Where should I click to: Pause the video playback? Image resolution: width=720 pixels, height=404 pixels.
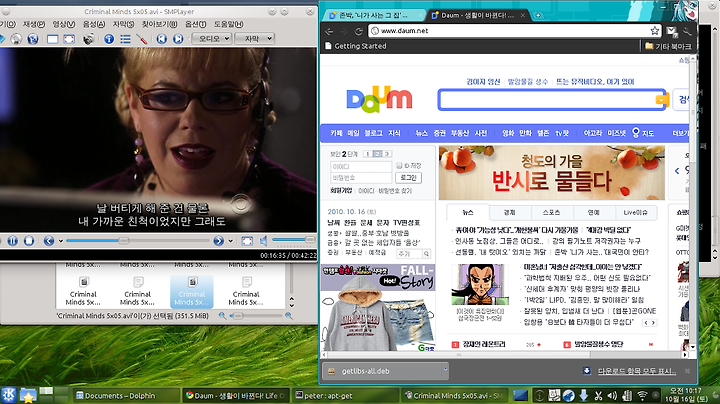tap(12, 241)
